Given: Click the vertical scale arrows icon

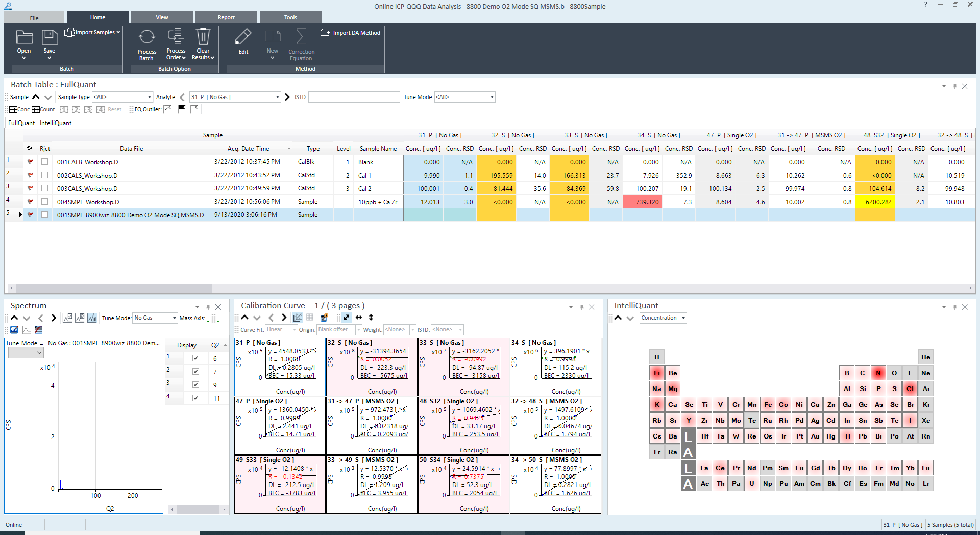Looking at the screenshot, I should (x=371, y=318).
